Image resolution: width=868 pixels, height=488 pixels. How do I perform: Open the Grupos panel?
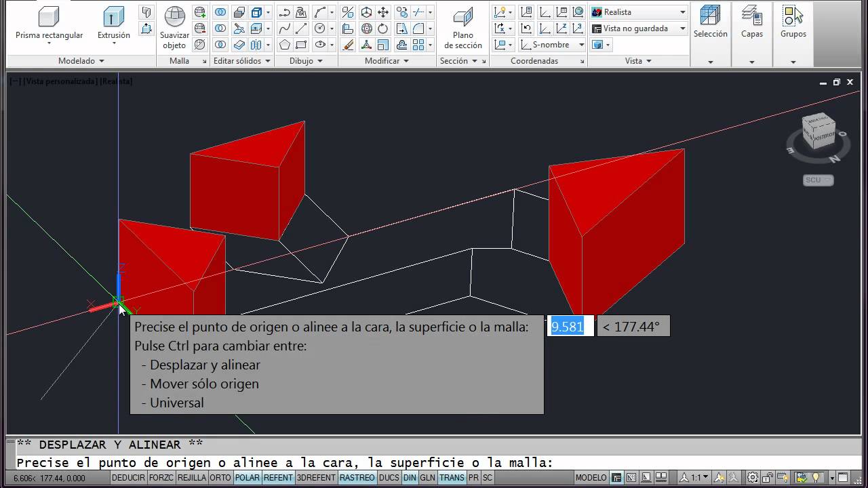(x=793, y=23)
